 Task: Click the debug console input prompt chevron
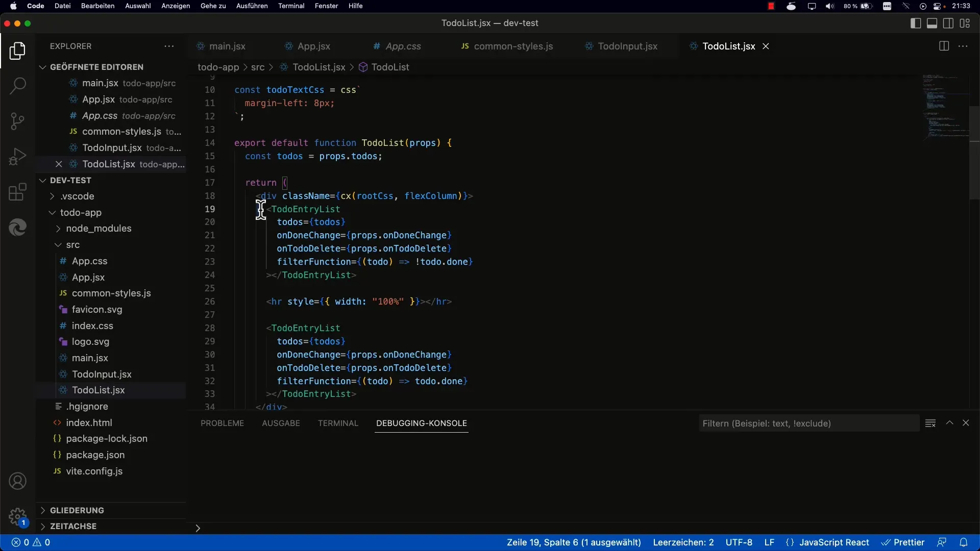[x=198, y=528]
